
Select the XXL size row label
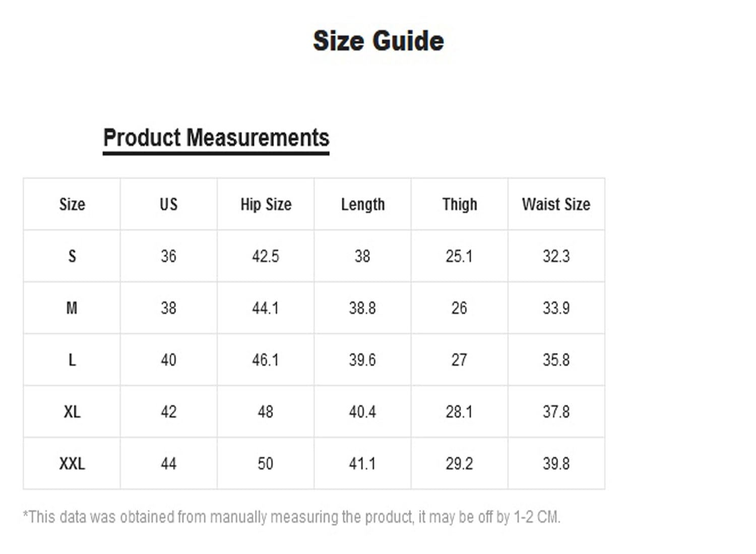click(72, 463)
